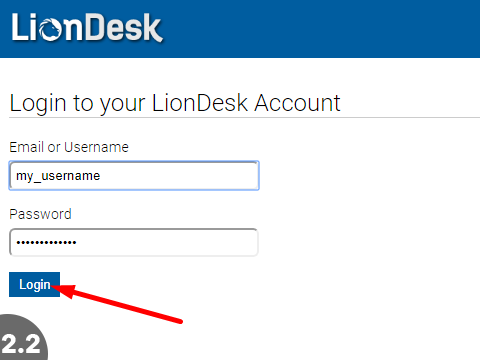The image size is (480, 360).
Task: Focus the Password input field
Action: pos(134,242)
